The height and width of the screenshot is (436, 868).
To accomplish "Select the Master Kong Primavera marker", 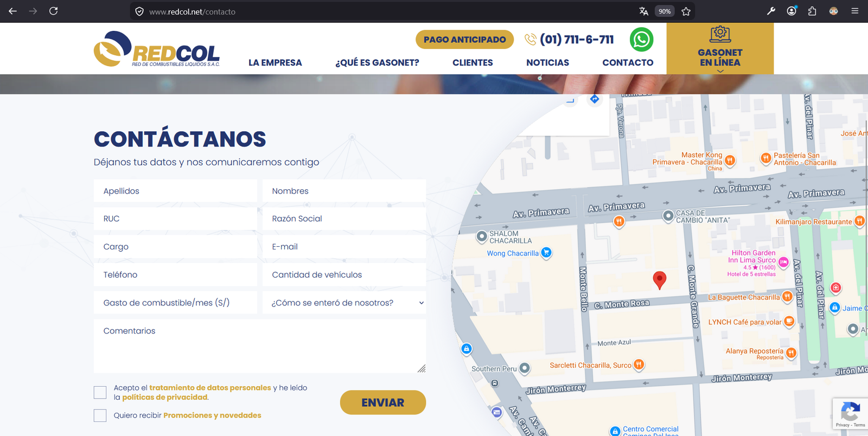I will (x=730, y=160).
